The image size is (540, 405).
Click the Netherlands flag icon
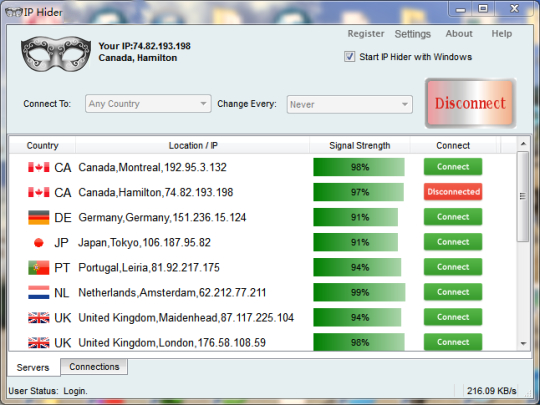[39, 293]
